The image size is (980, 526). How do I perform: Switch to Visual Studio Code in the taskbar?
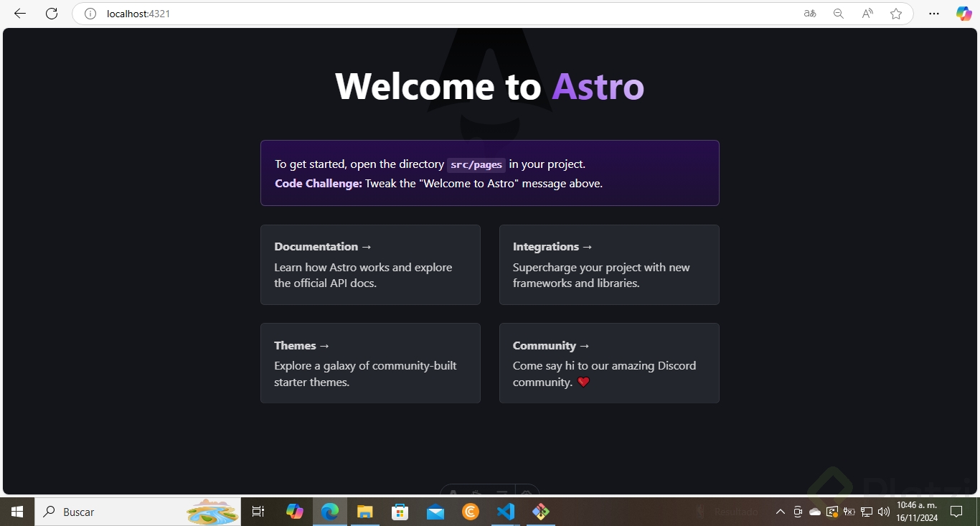(x=506, y=512)
